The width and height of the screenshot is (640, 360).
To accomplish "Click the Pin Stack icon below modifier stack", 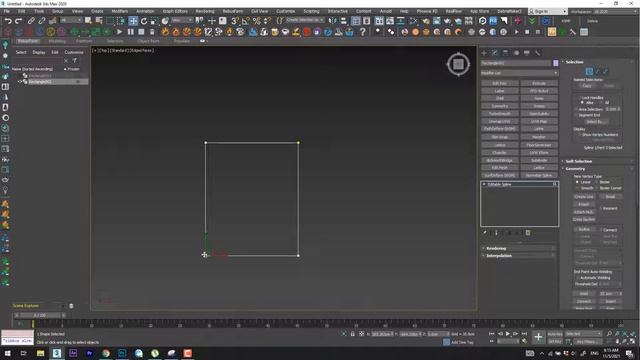I will (x=485, y=233).
